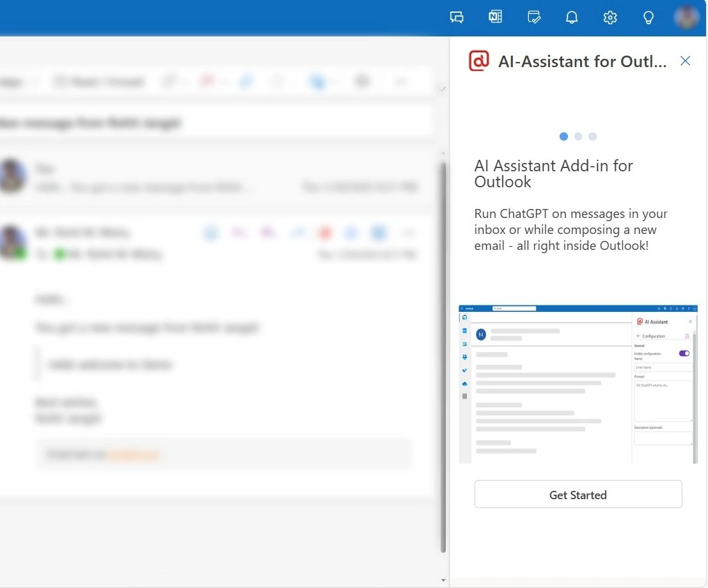The height and width of the screenshot is (588, 708).
Task: Open the OneNote feed icon
Action: click(x=495, y=17)
